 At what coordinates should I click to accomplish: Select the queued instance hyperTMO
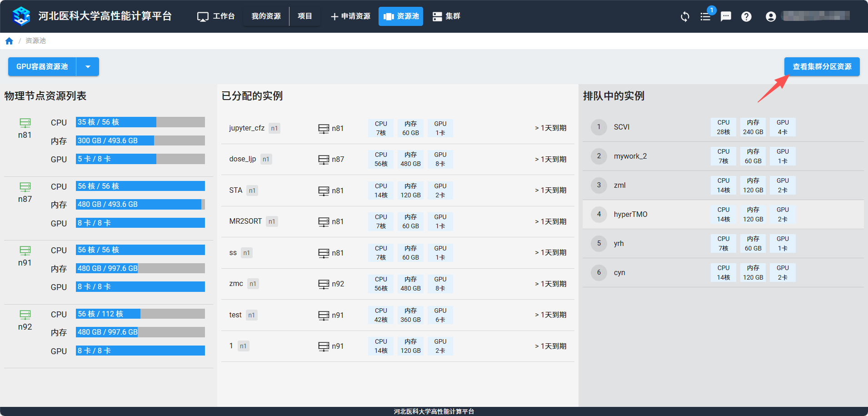point(630,214)
